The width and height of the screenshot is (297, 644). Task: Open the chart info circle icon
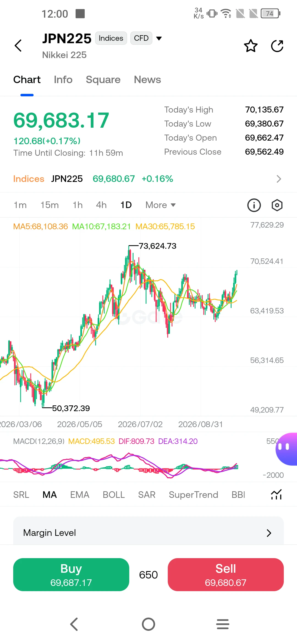254,205
